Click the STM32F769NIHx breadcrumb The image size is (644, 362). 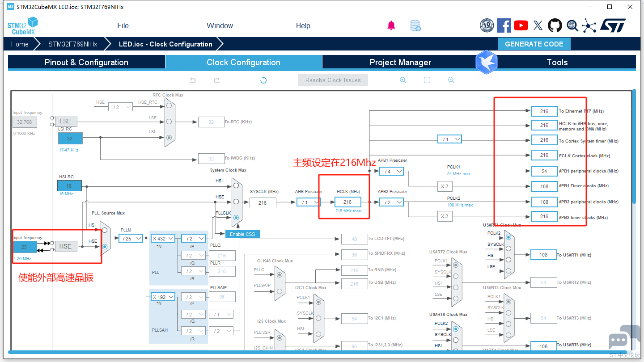pos(72,44)
